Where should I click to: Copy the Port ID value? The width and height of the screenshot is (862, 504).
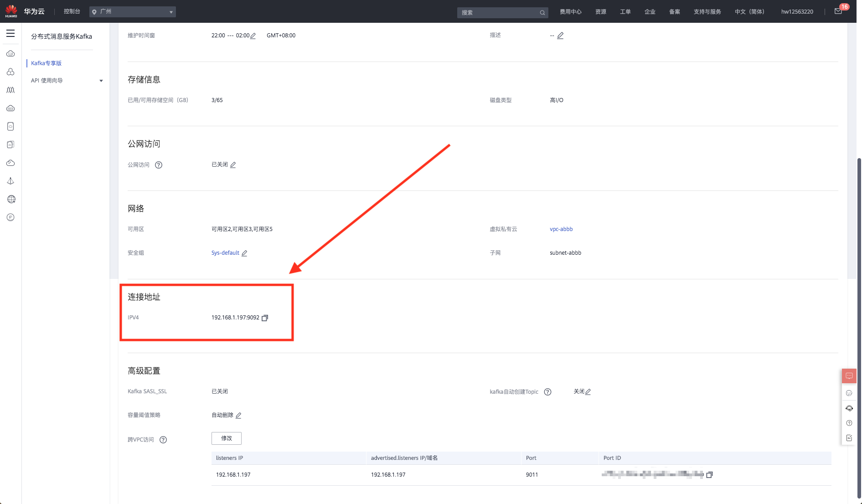point(709,475)
